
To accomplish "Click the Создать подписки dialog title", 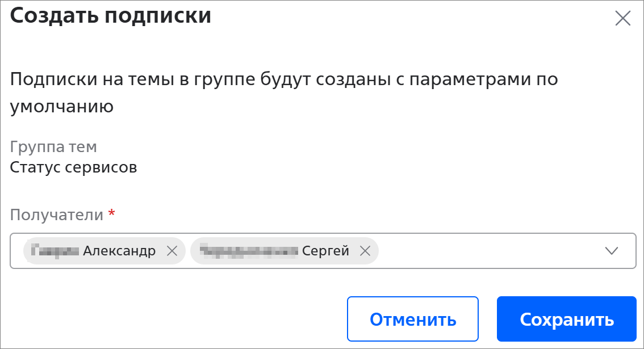I will coord(111,15).
